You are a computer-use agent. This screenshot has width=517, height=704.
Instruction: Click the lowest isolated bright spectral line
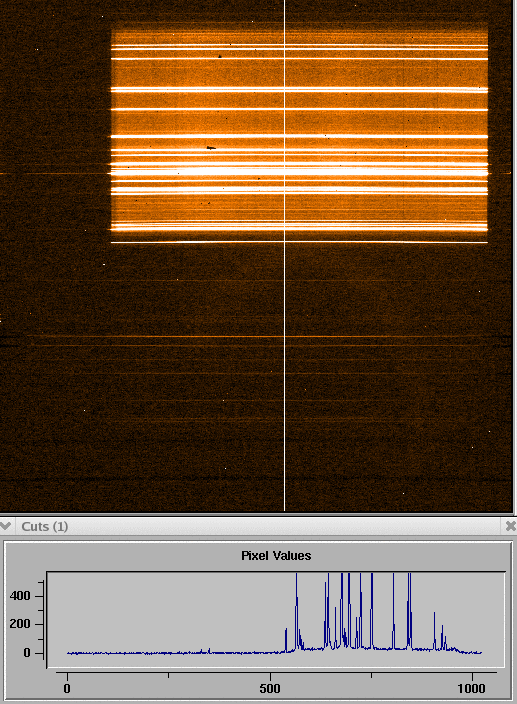tap(299, 242)
